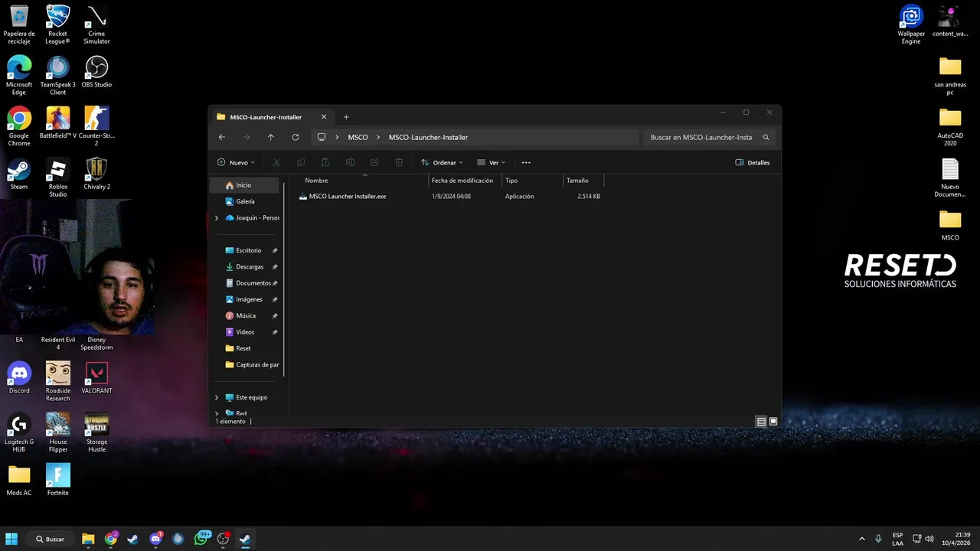Select the Papelera de reciclaje icon
980x551 pixels.
19,24
